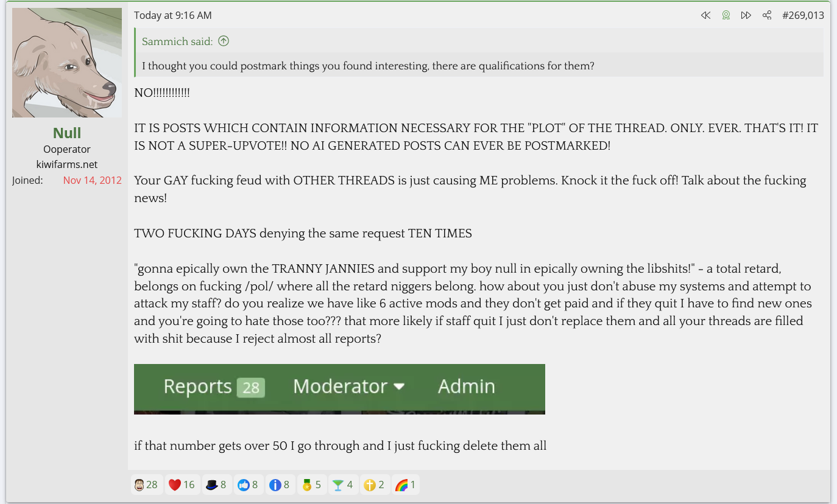Click the cocktail glass reaction
The width and height of the screenshot is (837, 504).
tap(342, 485)
